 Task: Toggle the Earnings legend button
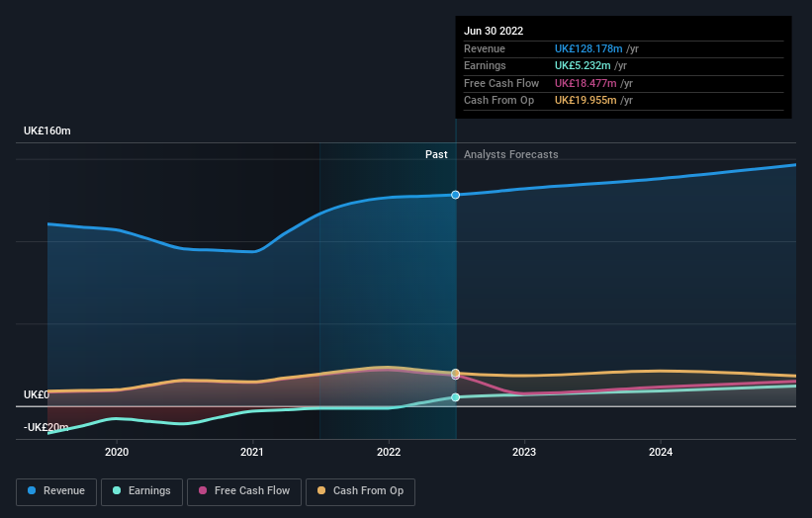tap(141, 491)
